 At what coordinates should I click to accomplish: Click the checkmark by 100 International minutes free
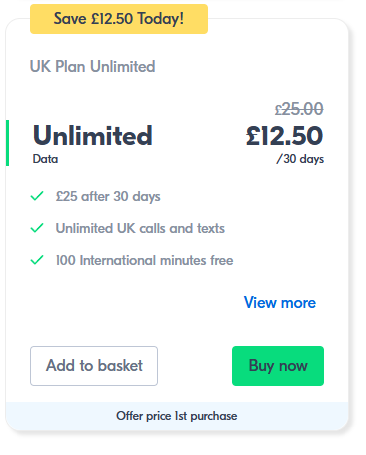tap(37, 260)
